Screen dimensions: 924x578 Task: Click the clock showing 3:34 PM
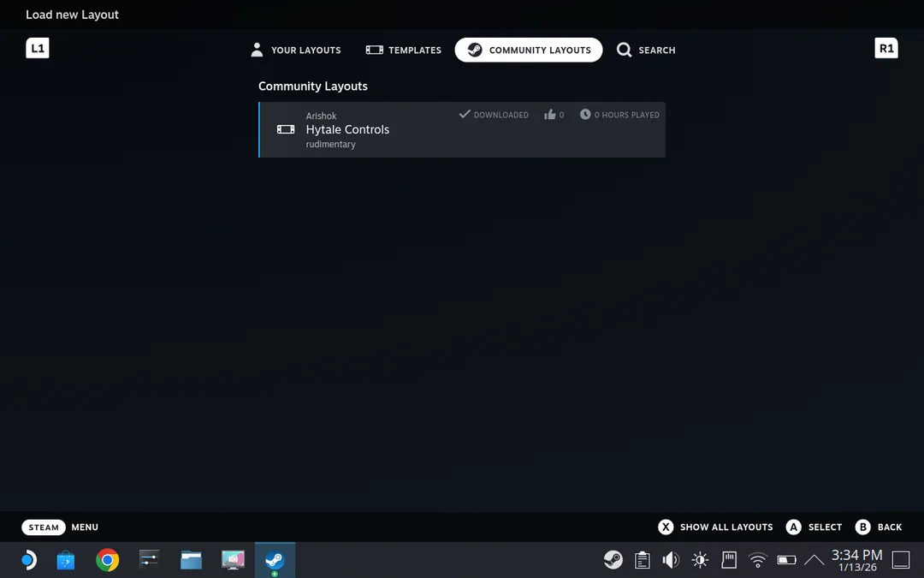856,560
